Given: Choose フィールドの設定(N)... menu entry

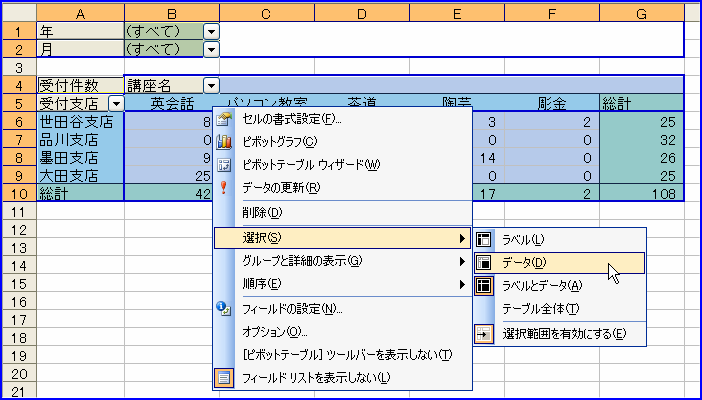Looking at the screenshot, I should 342,309.
